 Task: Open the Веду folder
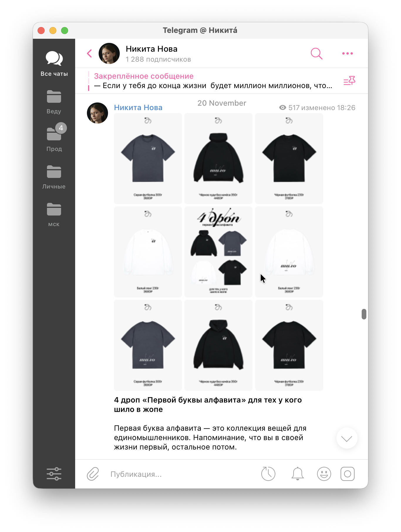(x=54, y=102)
